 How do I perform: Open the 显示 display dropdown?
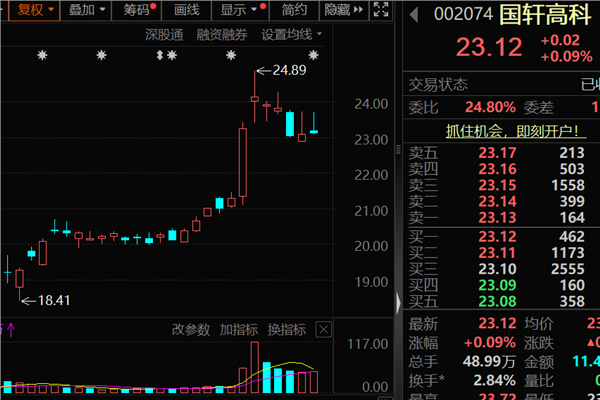tap(240, 10)
